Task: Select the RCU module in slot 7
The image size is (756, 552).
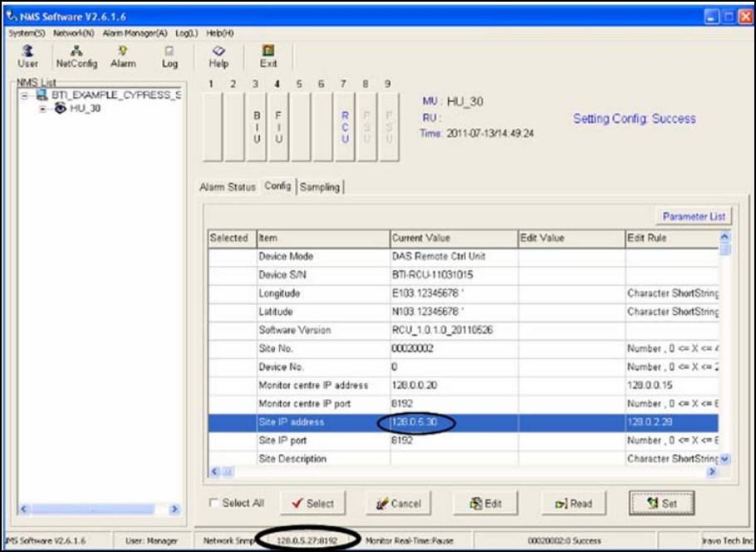Action: [345, 127]
